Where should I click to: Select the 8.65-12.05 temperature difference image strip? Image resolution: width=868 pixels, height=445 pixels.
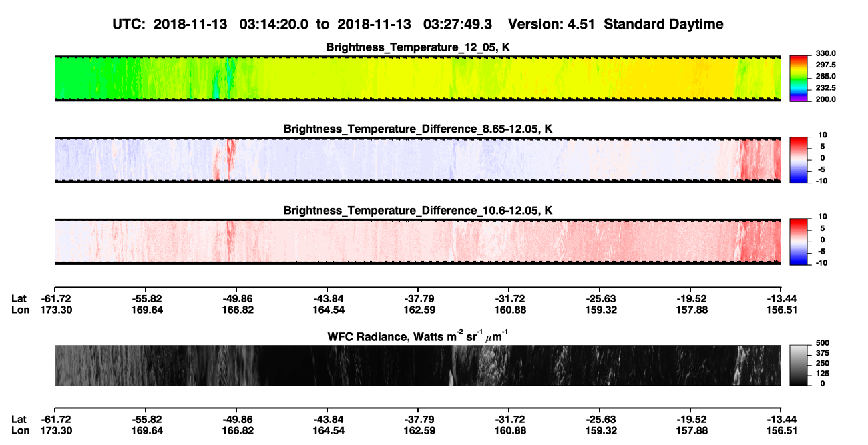pos(417,160)
